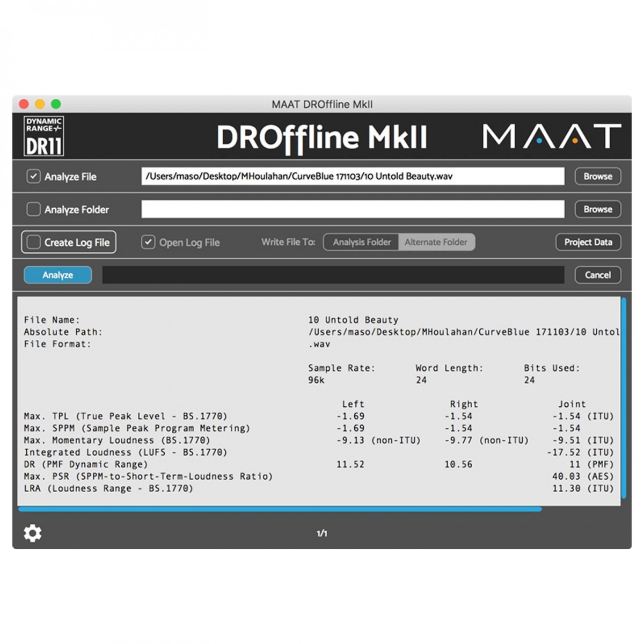The image size is (644, 644).
Task: Switch to the Alternate Folder option
Action: coord(436,243)
